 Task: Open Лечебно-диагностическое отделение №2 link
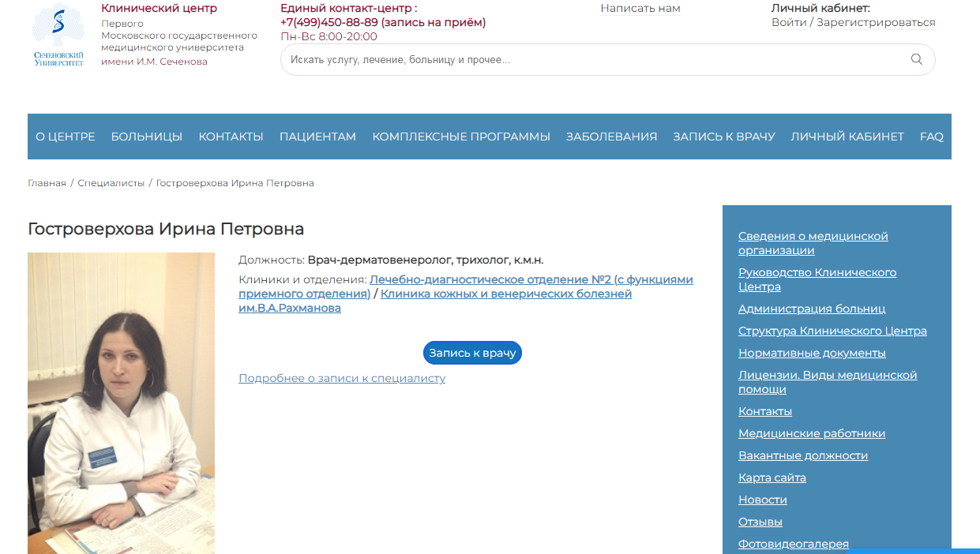point(466,287)
